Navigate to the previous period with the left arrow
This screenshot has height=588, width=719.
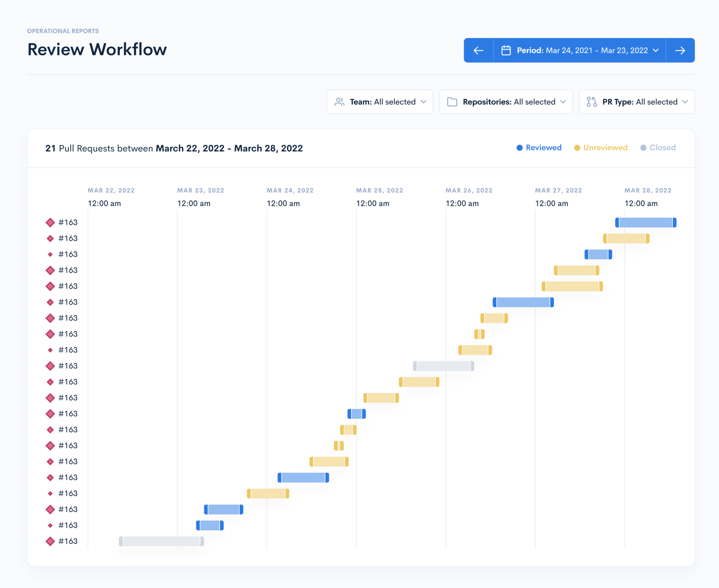click(x=478, y=50)
